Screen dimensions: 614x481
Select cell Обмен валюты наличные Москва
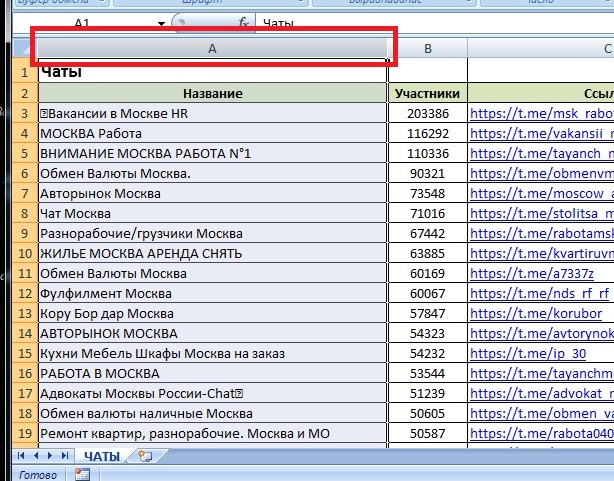pyautogui.click(x=212, y=413)
